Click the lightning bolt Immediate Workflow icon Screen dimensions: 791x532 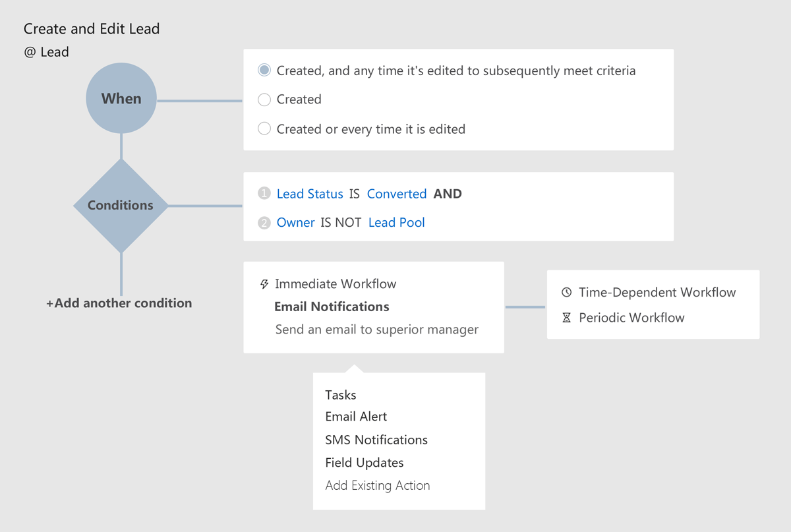pyautogui.click(x=264, y=284)
